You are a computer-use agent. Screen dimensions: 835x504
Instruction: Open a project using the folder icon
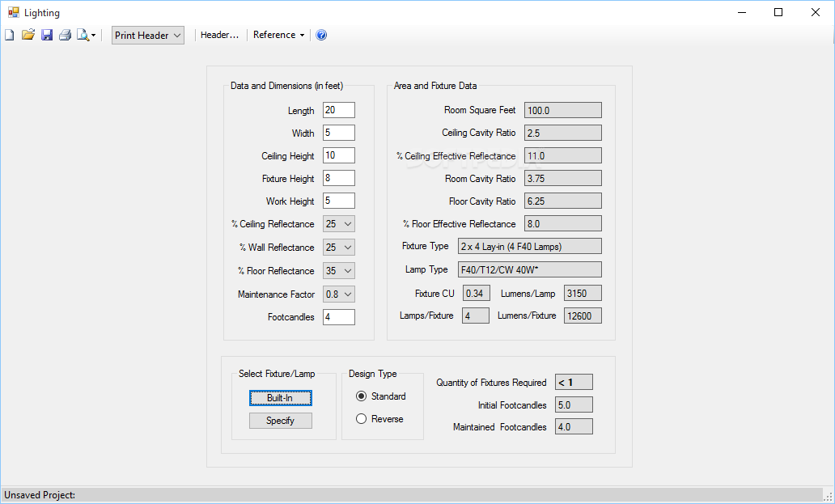point(28,35)
